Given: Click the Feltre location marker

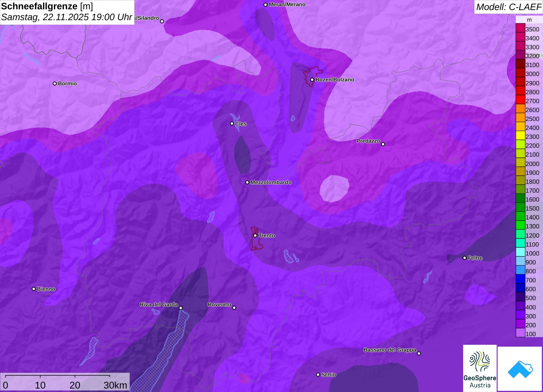Looking at the screenshot, I should pyautogui.click(x=465, y=258).
